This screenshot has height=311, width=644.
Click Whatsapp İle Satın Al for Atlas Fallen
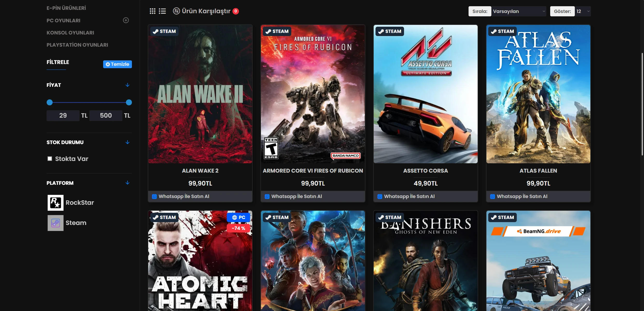[522, 196]
